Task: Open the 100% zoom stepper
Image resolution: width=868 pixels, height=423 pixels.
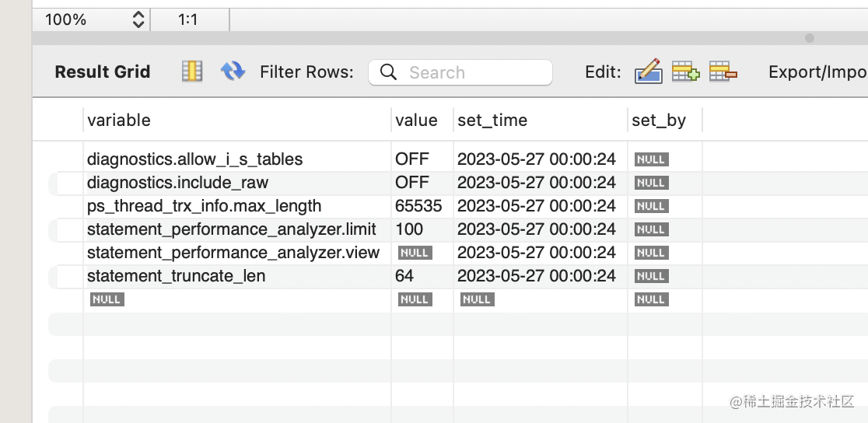Action: click(x=138, y=19)
